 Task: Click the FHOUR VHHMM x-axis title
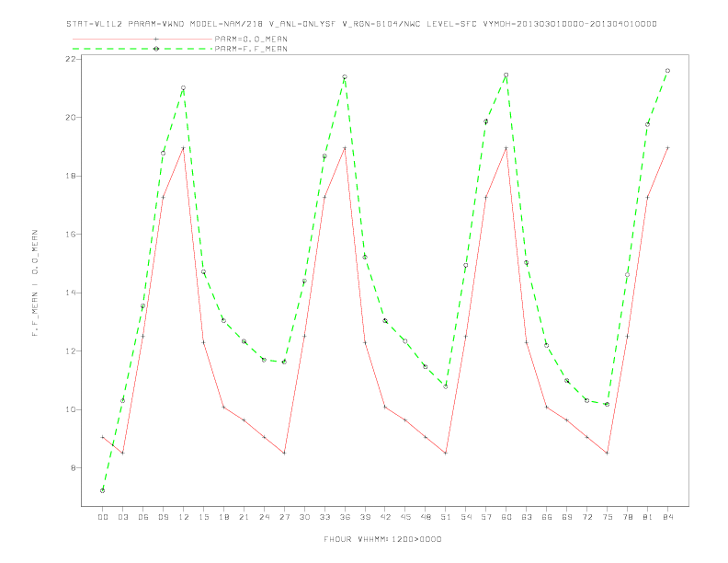pyautogui.click(x=382, y=539)
